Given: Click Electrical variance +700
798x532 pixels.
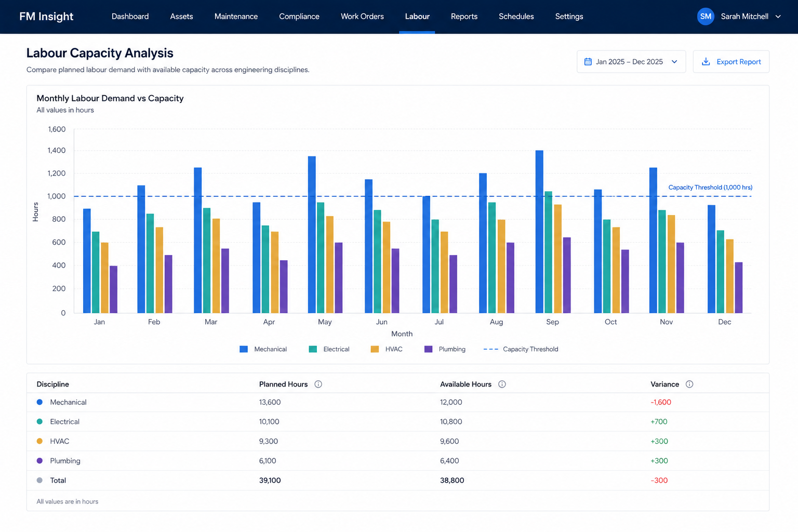Looking at the screenshot, I should click(x=659, y=422).
